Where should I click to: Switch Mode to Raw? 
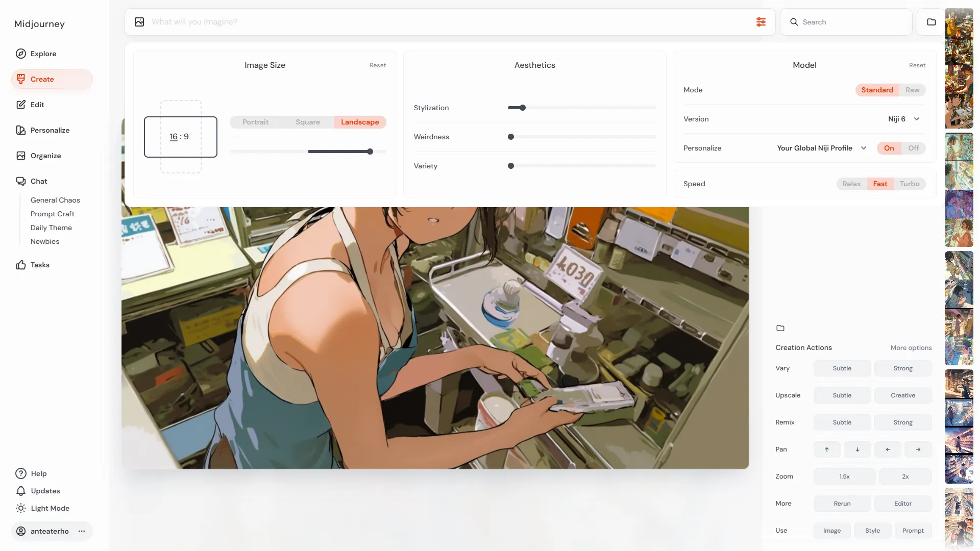point(912,90)
